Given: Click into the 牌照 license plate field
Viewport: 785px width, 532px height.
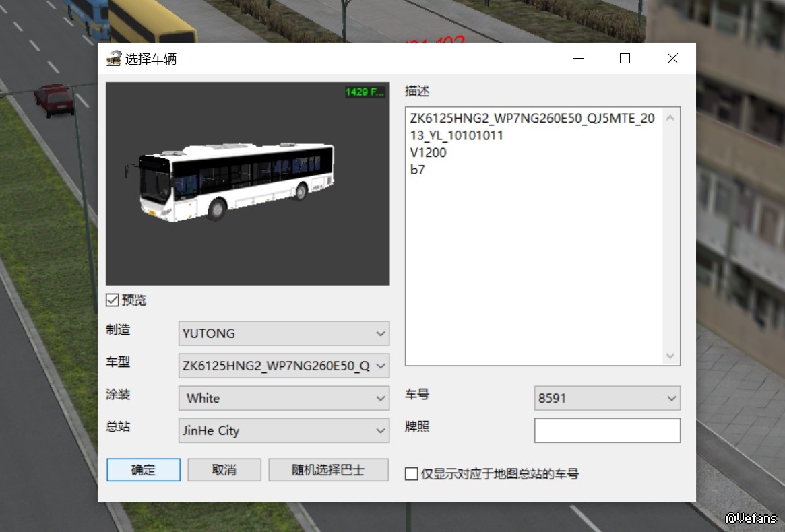Looking at the screenshot, I should point(606,431).
